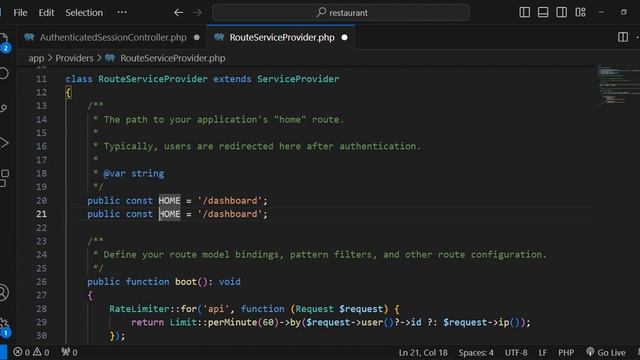This screenshot has height=360, width=640.
Task: Close unsaved RouteServiceProvider.php tab dot
Action: point(344,38)
